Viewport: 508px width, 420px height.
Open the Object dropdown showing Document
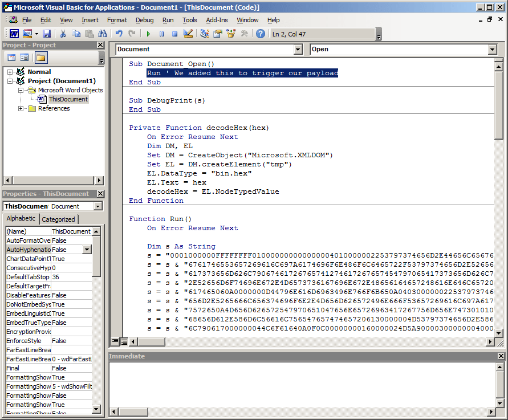298,49
